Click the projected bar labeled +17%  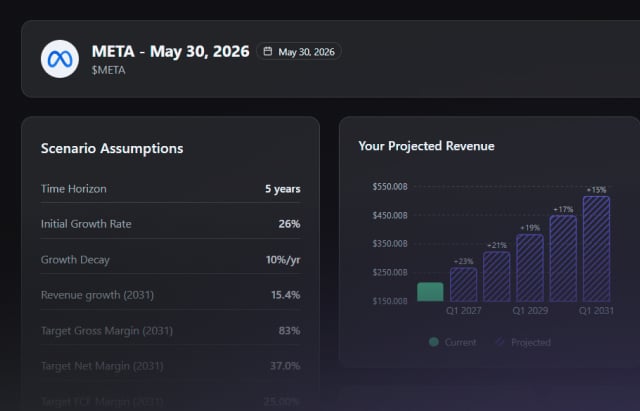[x=563, y=259]
